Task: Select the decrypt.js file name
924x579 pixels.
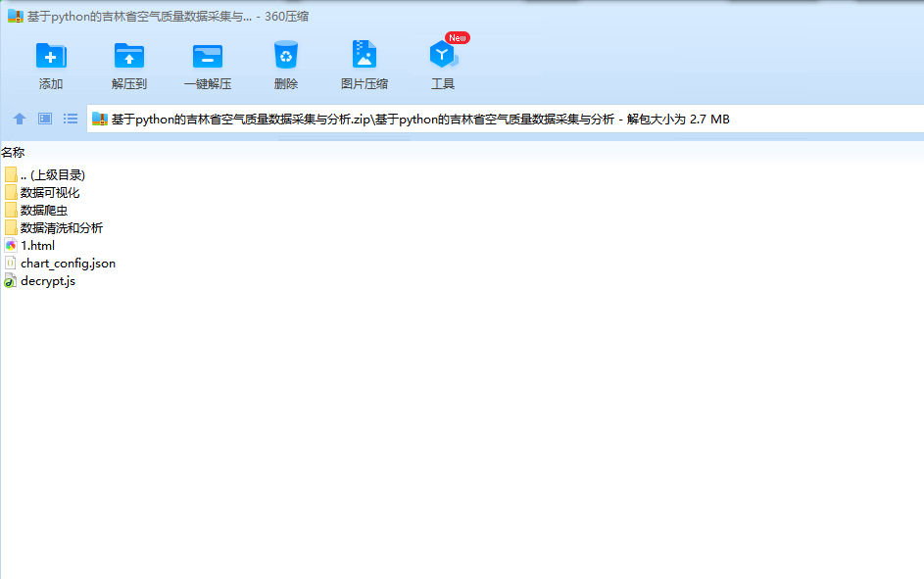Action: click(48, 281)
